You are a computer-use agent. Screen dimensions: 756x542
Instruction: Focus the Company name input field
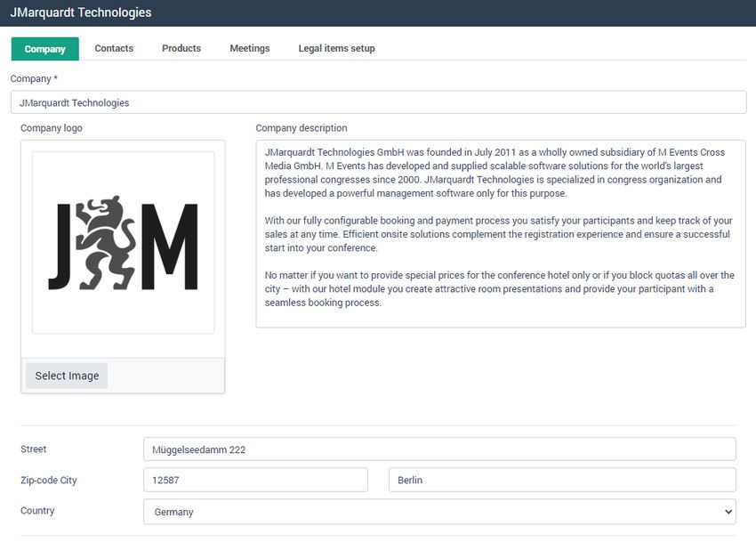[379, 102]
